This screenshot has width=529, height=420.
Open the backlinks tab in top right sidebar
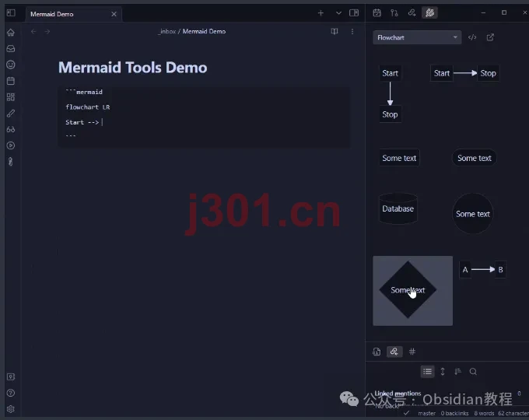coord(412,12)
